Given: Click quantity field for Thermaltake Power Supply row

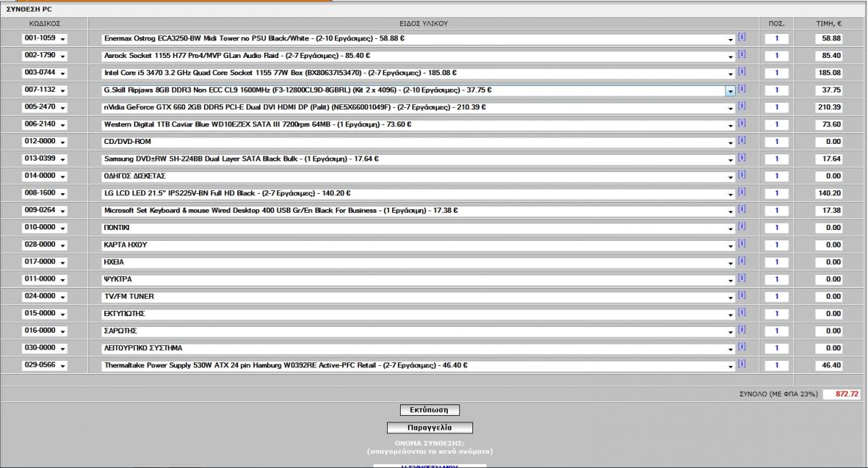Looking at the screenshot, I should 777,365.
